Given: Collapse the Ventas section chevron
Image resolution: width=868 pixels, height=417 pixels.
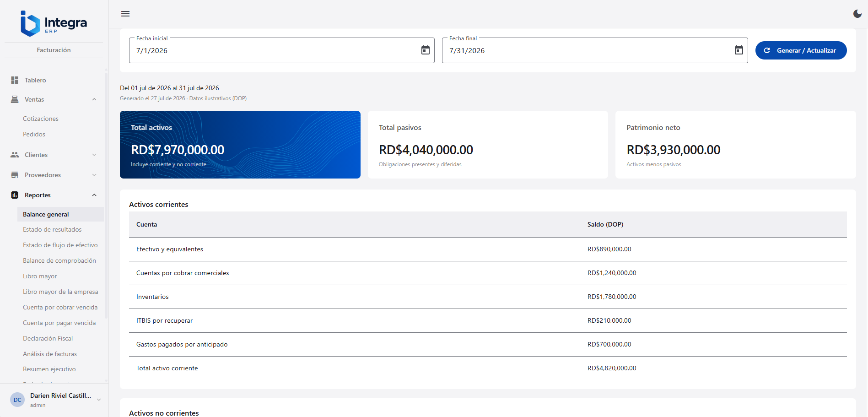Looking at the screenshot, I should click(94, 99).
